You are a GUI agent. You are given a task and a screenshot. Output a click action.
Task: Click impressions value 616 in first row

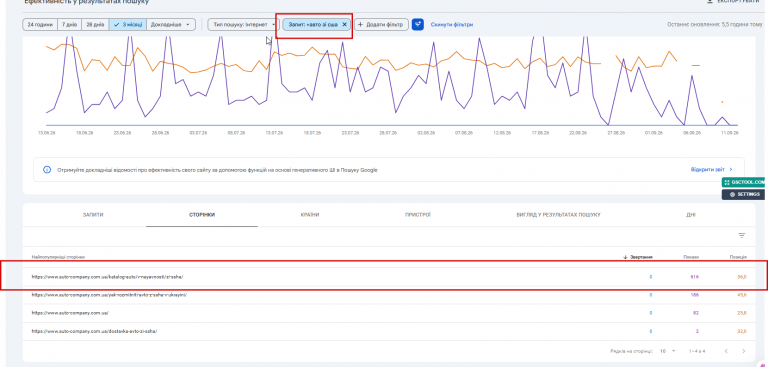(x=695, y=277)
